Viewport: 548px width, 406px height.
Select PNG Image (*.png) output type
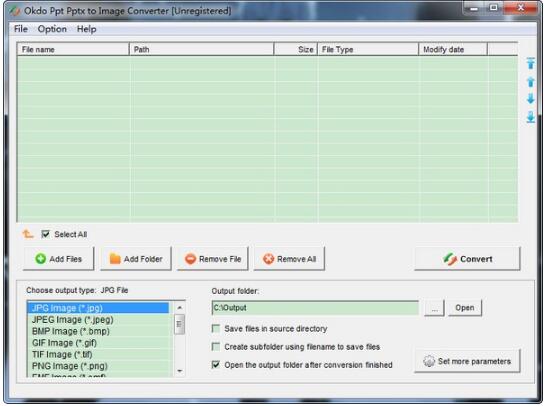(x=98, y=365)
